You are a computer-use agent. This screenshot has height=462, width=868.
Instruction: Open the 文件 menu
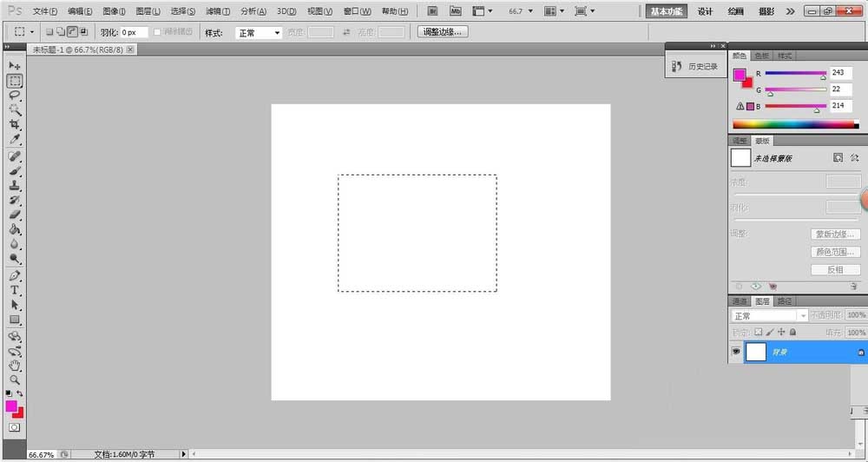coord(45,11)
